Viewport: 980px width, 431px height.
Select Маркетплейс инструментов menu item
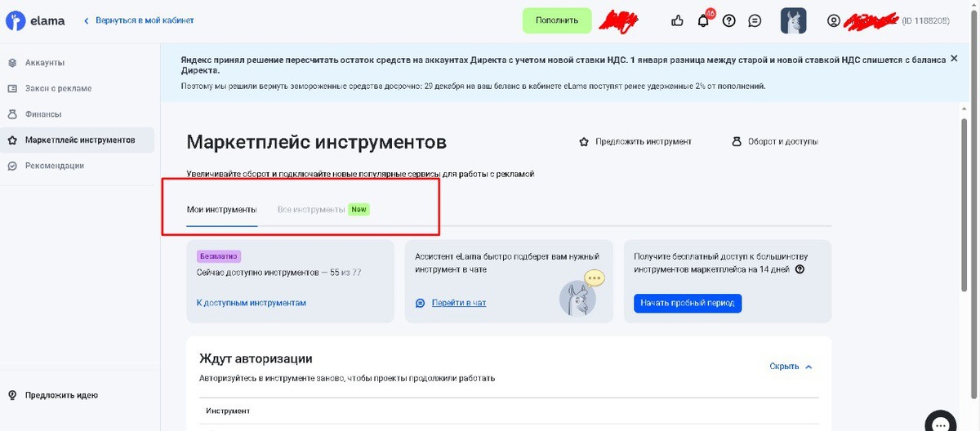(77, 140)
